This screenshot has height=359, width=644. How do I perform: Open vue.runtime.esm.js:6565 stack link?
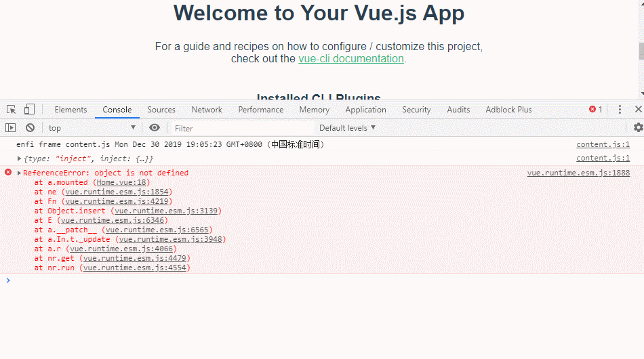(157, 230)
